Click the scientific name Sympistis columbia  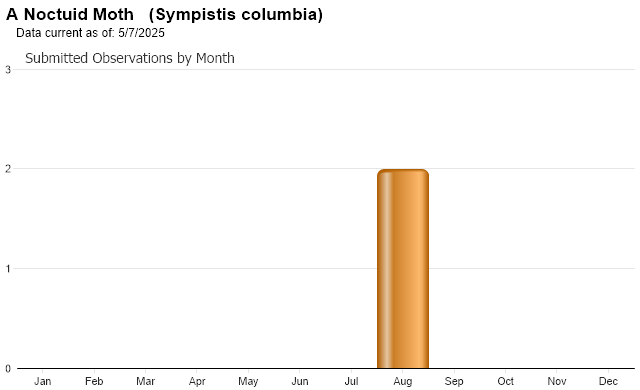coord(236,15)
